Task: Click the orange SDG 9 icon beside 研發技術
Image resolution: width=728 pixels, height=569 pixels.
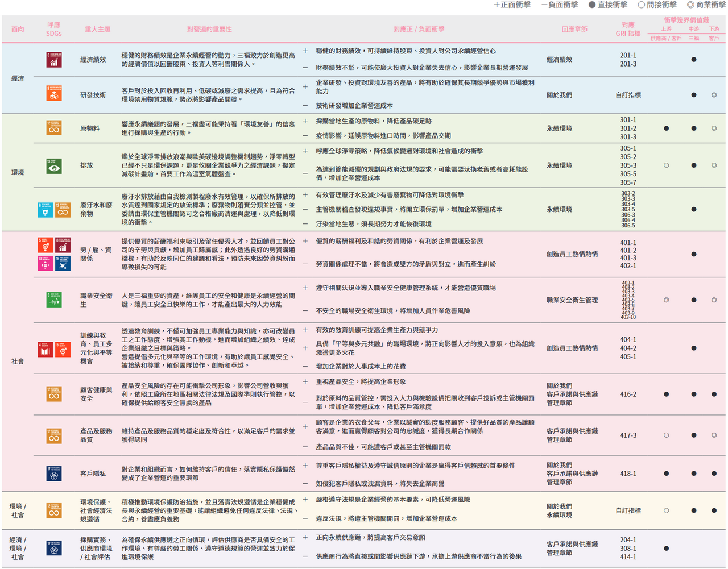Action: [54, 93]
